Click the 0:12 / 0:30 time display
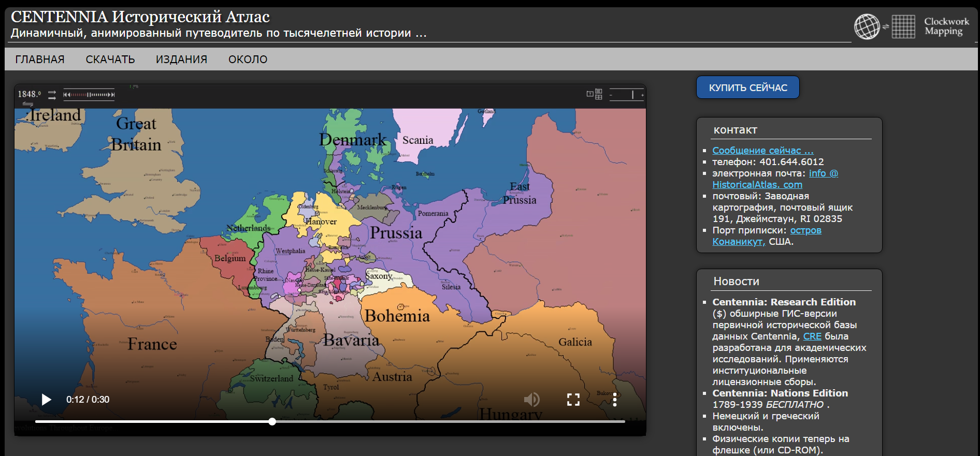This screenshot has height=456, width=980. (88, 400)
